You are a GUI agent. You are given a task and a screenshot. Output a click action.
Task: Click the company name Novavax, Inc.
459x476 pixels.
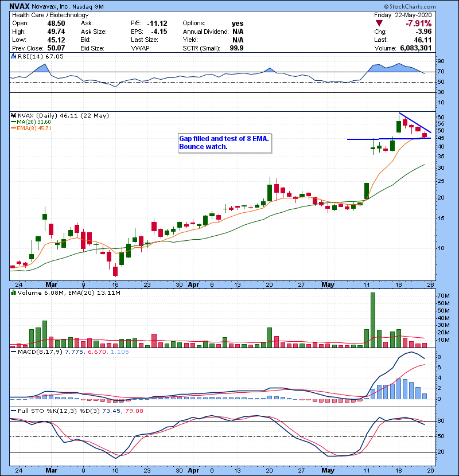[50, 7]
